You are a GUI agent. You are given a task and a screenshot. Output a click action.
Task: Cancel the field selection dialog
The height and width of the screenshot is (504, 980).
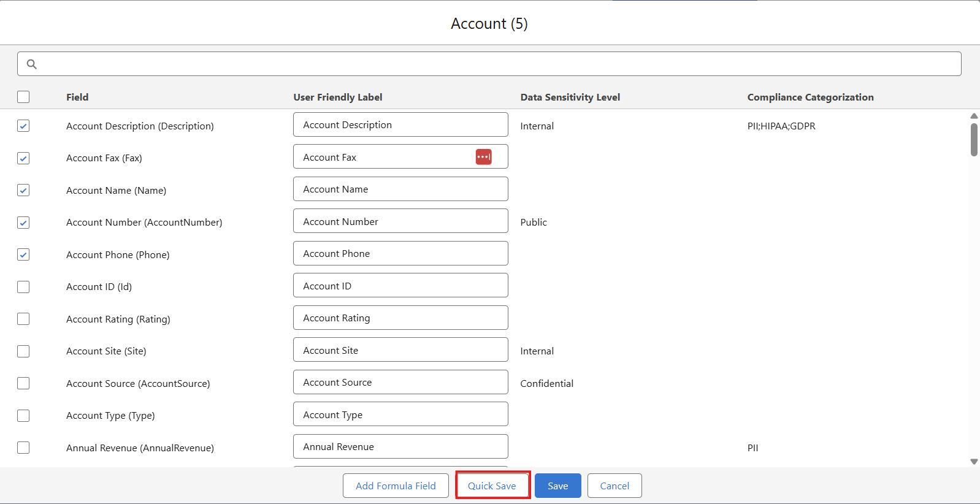point(614,486)
